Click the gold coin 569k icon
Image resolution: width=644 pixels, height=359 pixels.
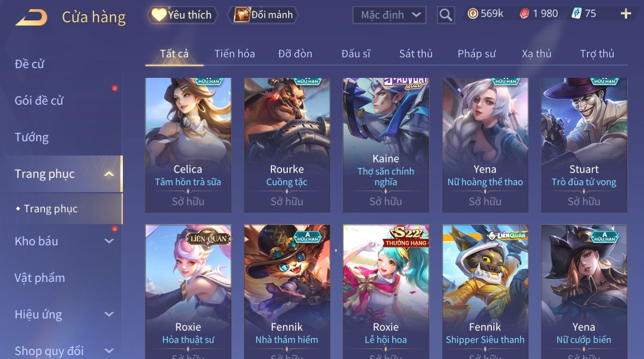473,14
